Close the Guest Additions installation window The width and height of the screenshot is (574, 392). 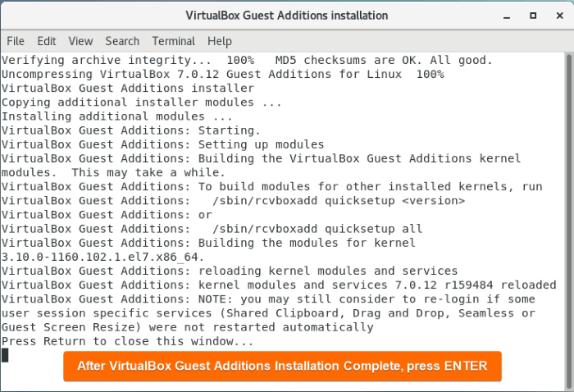tap(559, 16)
